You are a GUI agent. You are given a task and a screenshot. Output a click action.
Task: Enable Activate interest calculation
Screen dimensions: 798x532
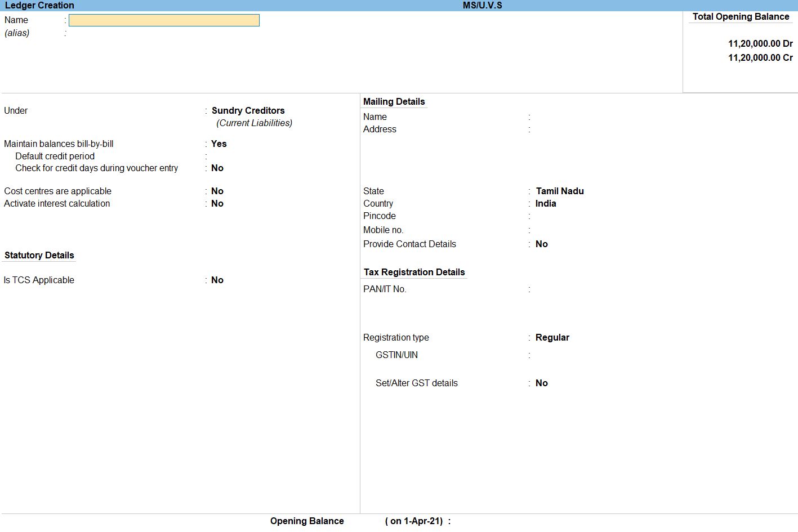(217, 203)
